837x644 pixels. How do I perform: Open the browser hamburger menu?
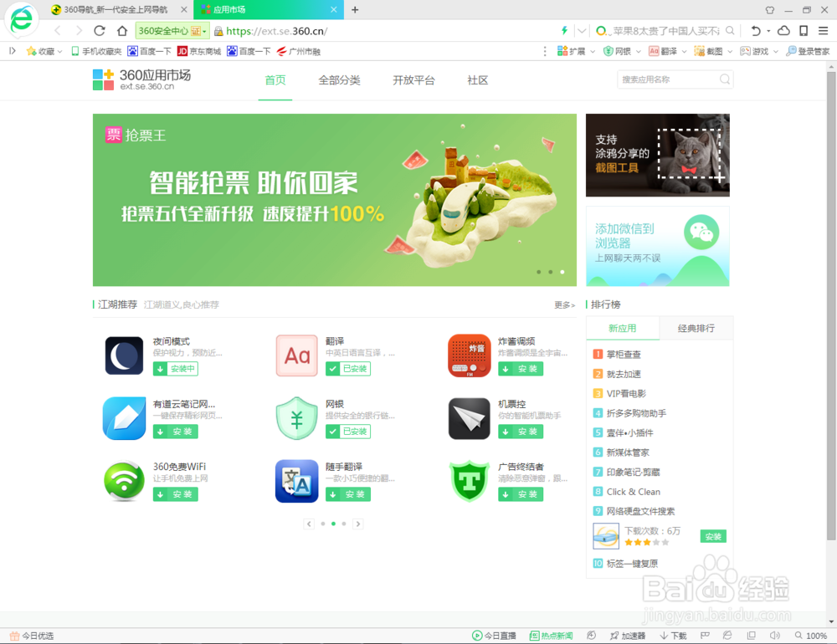[x=823, y=31]
